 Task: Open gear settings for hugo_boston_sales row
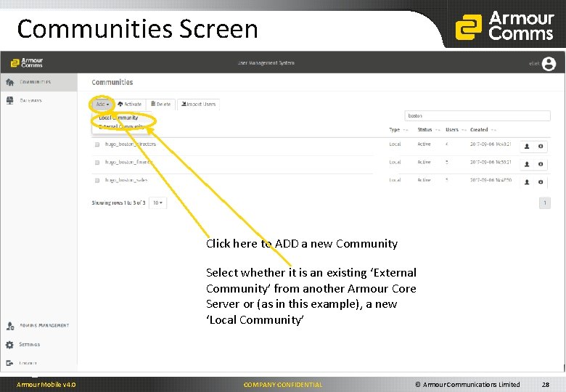[541, 182]
